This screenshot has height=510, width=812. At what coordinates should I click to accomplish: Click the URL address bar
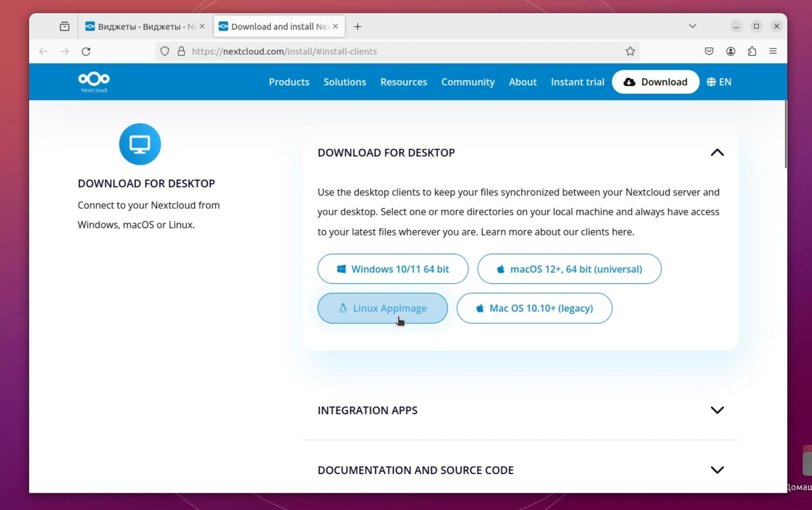coord(397,51)
